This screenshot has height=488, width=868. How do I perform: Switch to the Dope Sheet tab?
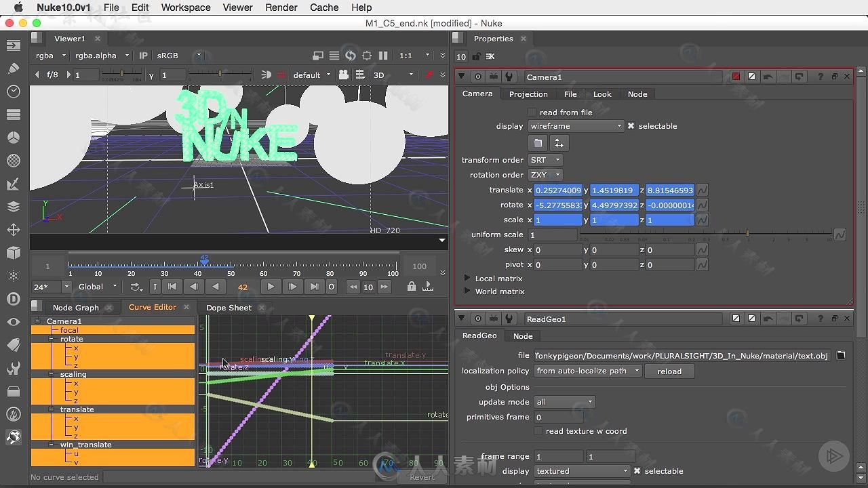[x=229, y=308]
